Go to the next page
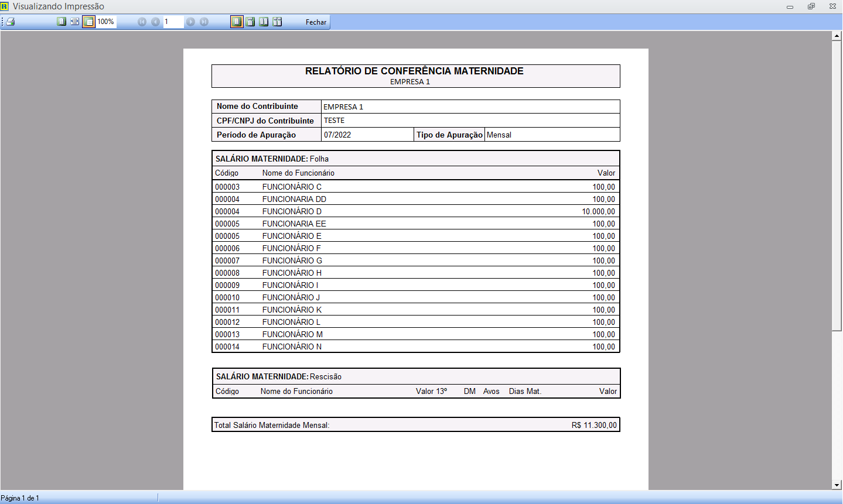The height and width of the screenshot is (504, 843). coord(190,22)
